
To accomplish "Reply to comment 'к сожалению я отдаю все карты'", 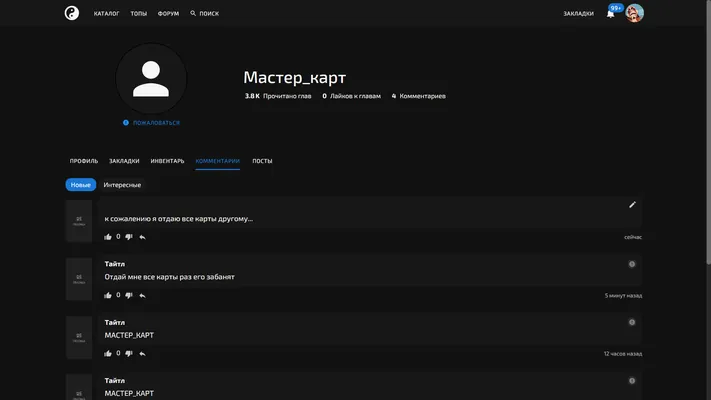I will [x=142, y=237].
